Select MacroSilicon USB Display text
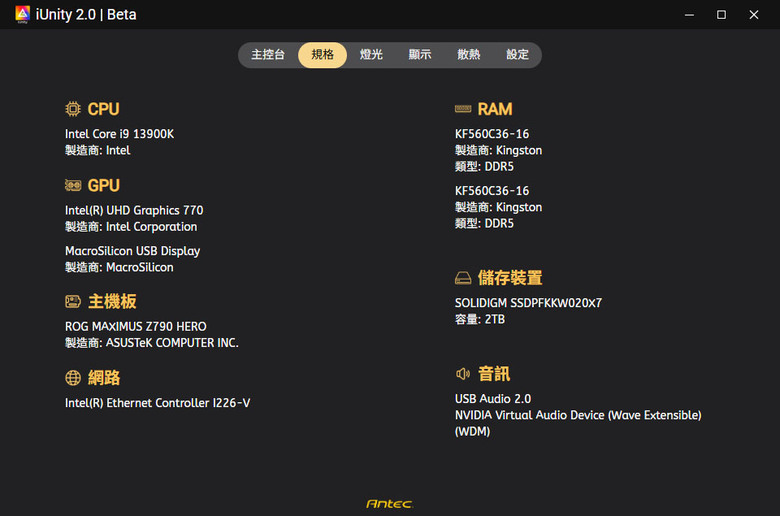 coord(132,251)
